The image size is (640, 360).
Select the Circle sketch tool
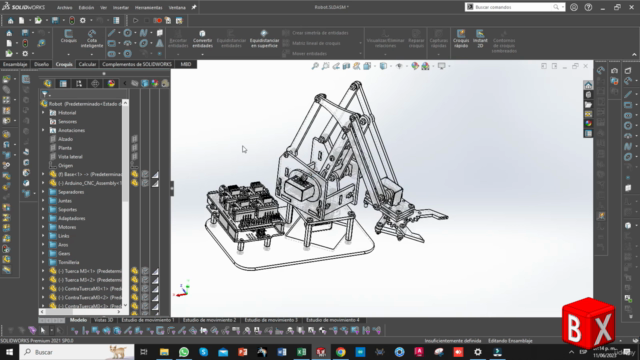point(128,33)
